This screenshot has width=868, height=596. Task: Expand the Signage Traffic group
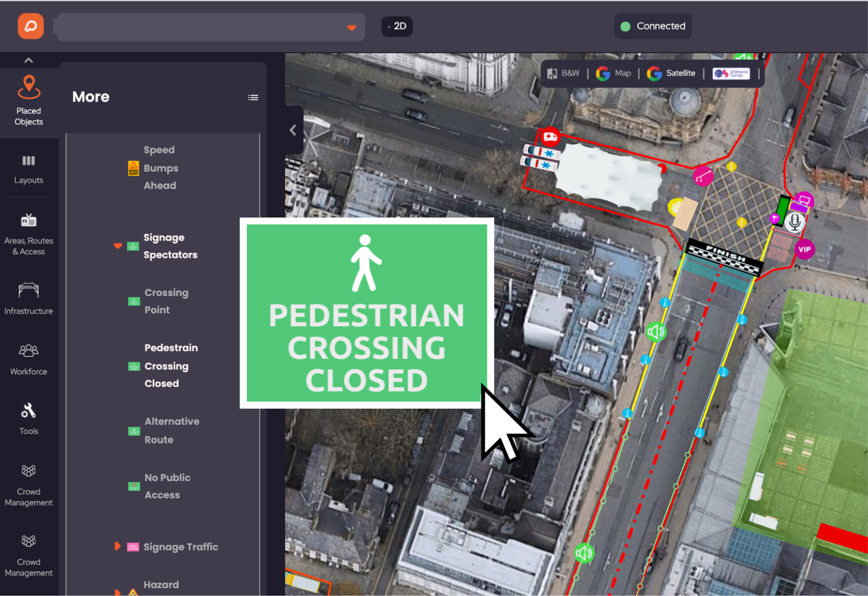[x=117, y=546]
